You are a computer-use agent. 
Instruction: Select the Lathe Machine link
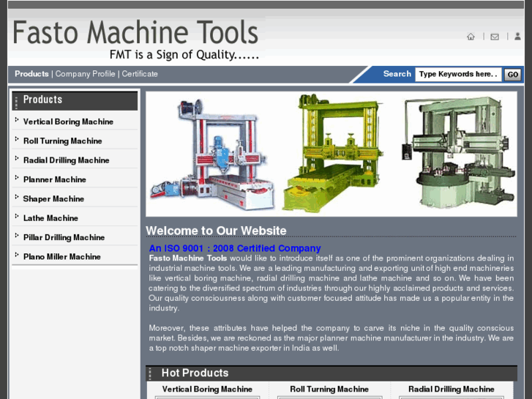point(50,218)
